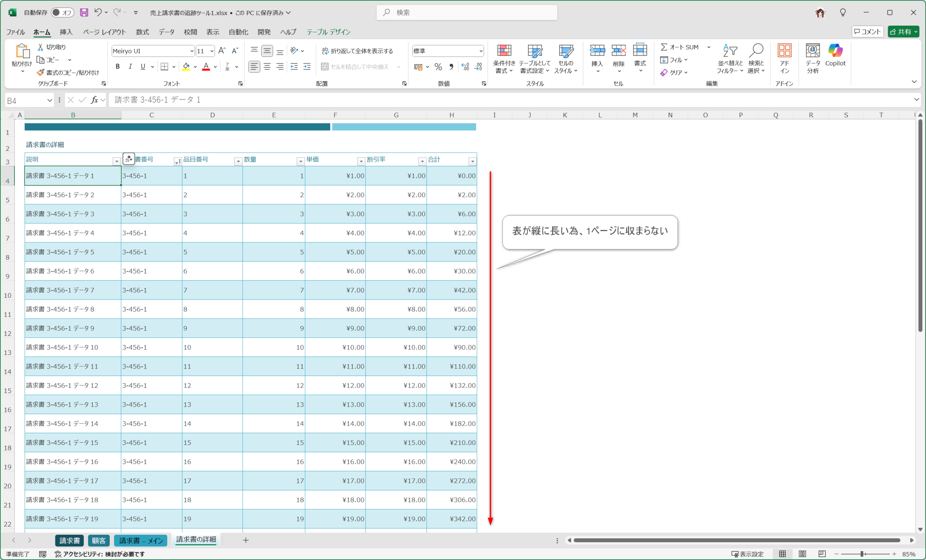Click the Analyze Data icon

[x=812, y=50]
